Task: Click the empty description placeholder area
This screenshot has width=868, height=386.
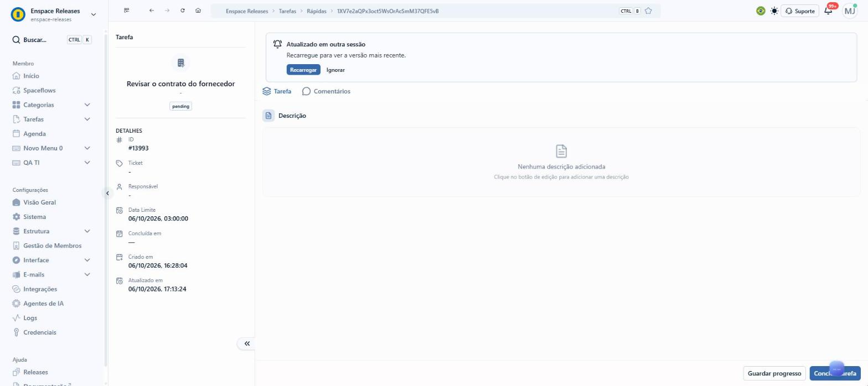Action: [561, 162]
